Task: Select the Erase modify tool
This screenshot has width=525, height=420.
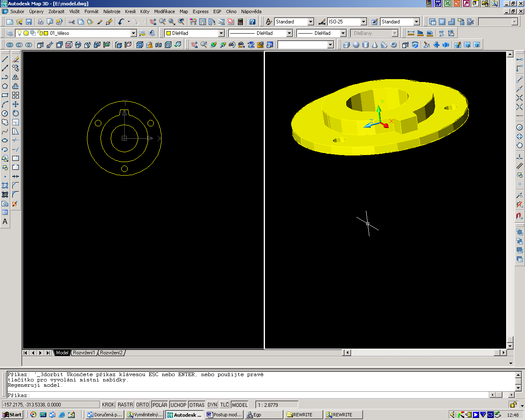Action: 16,59
